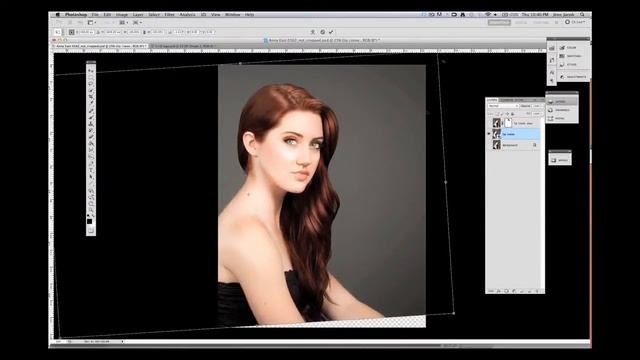Create a new layer icon
The image size is (640, 360).
pyautogui.click(x=529, y=291)
